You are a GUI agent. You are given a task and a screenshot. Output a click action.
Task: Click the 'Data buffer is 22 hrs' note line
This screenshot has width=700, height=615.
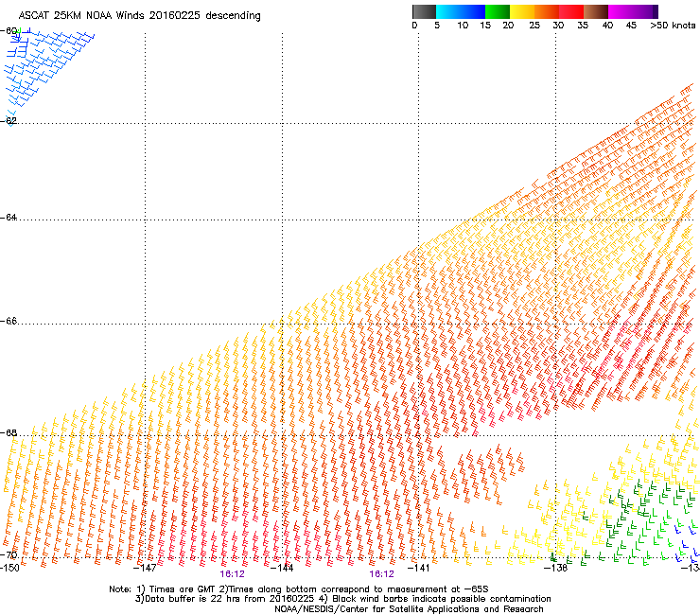342,599
